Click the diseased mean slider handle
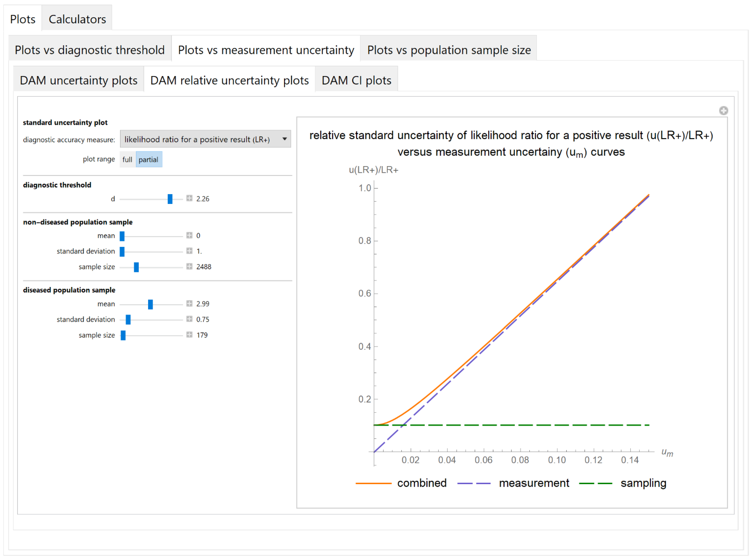752x560 pixels. (x=150, y=304)
